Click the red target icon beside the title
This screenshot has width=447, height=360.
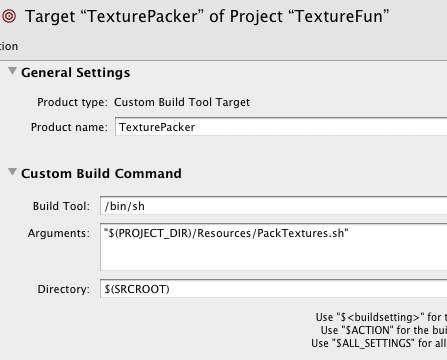coord(9,16)
